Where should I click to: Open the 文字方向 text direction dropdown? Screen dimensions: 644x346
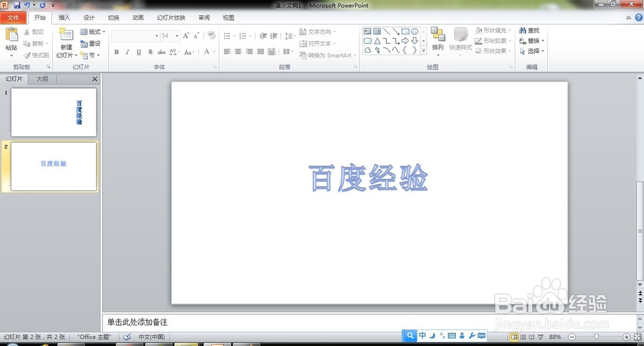pyautogui.click(x=317, y=32)
